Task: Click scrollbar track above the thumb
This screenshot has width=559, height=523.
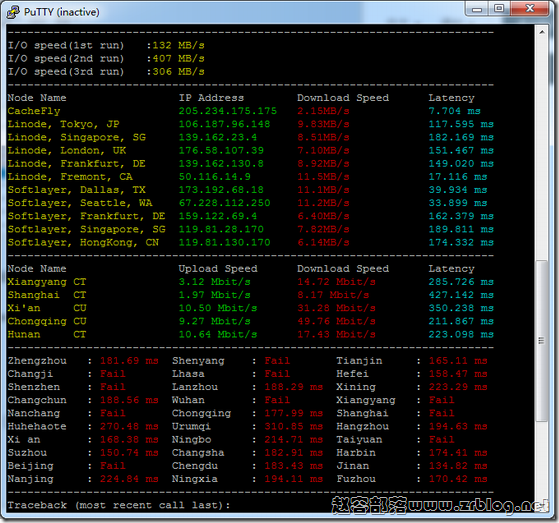Action: coord(542,149)
